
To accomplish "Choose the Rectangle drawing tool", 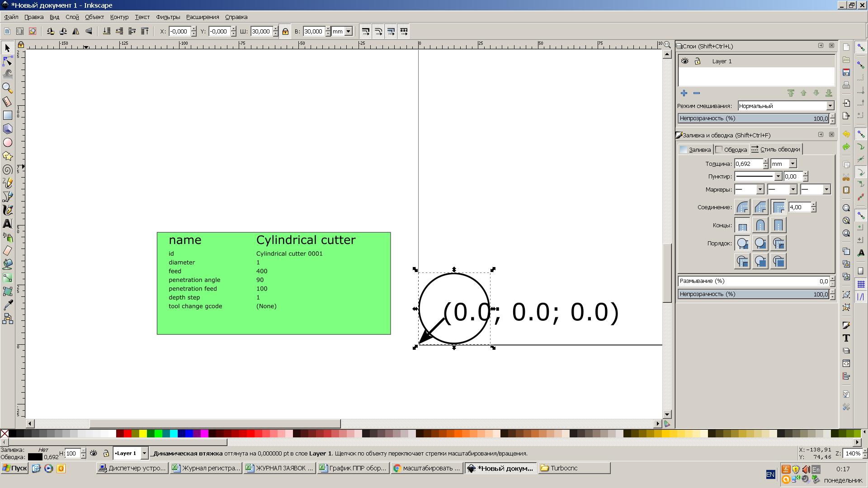I will click(x=7, y=115).
